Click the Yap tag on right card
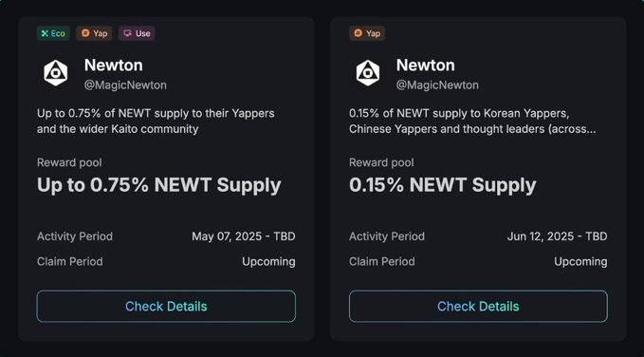Screen dimensions: 644x357 pyautogui.click(x=367, y=33)
